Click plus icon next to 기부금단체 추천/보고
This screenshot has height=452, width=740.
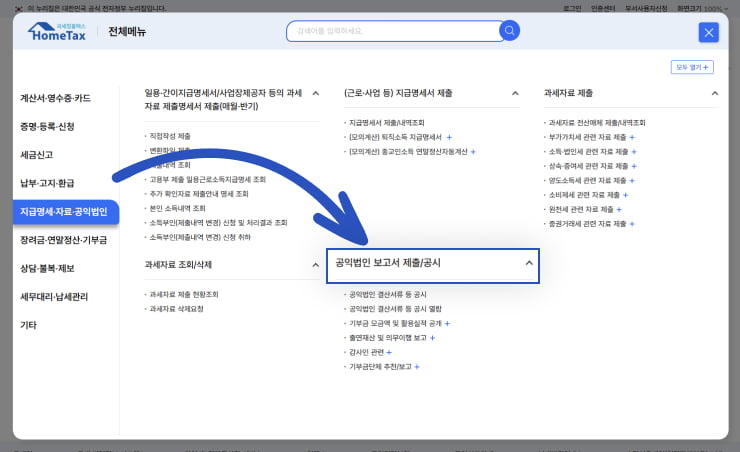point(416,367)
